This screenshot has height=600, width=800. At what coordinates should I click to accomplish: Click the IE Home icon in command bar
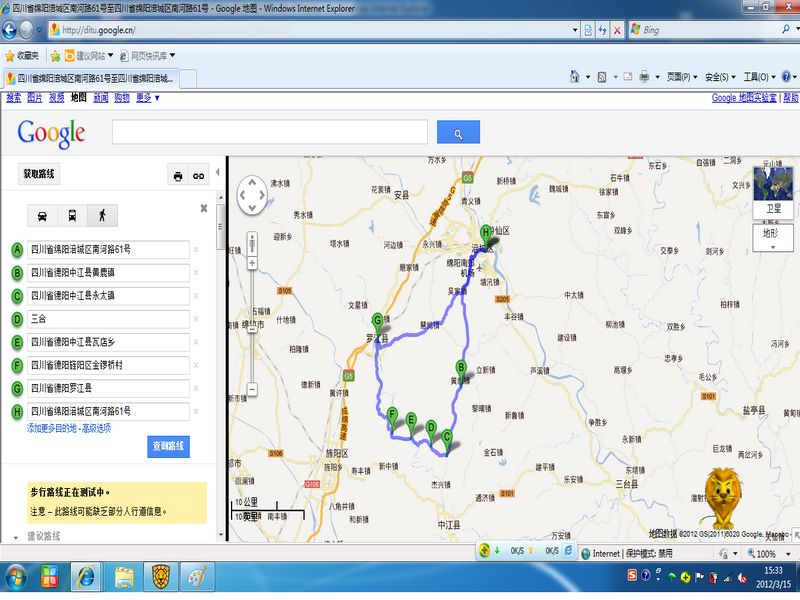[x=574, y=77]
